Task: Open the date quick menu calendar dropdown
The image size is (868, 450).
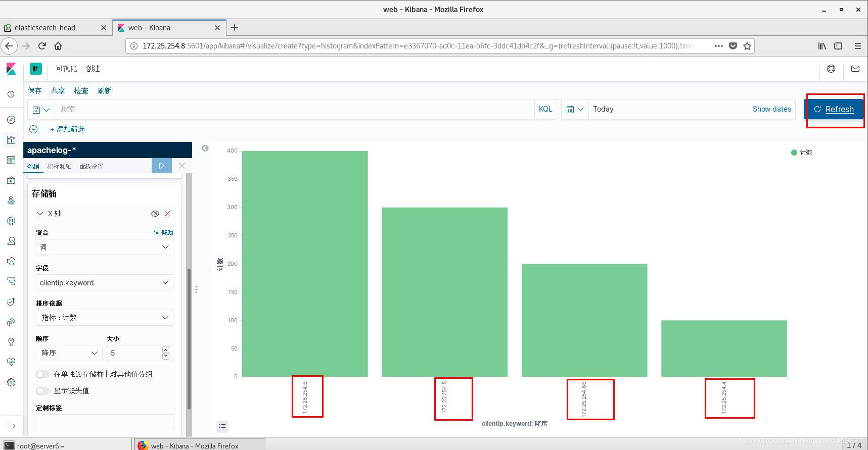Action: (x=575, y=109)
